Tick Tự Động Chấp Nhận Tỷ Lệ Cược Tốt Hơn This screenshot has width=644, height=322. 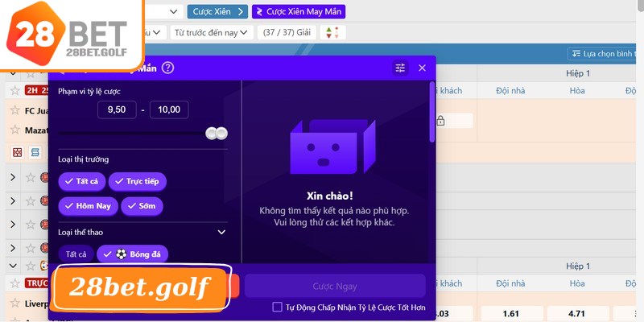[278, 308]
